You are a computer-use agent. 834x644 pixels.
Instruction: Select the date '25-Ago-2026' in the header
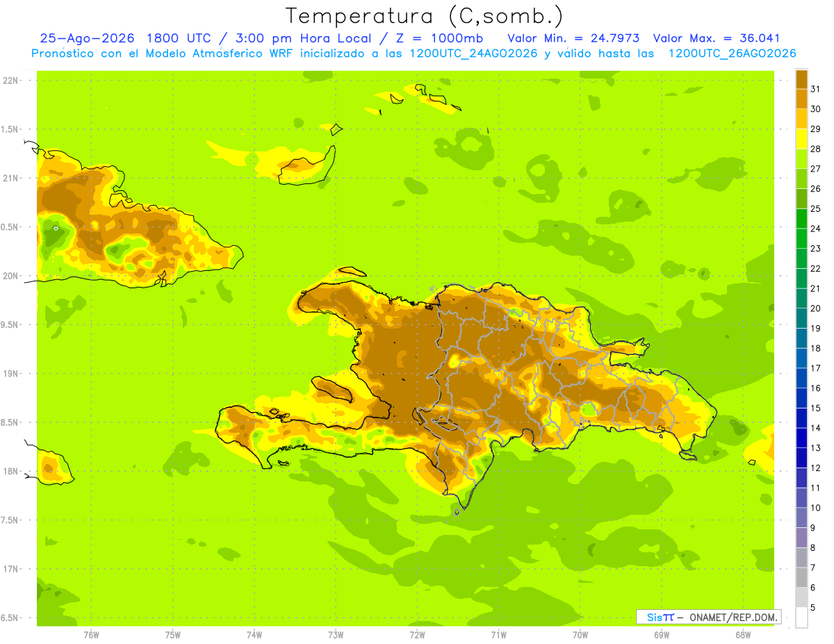(88, 38)
